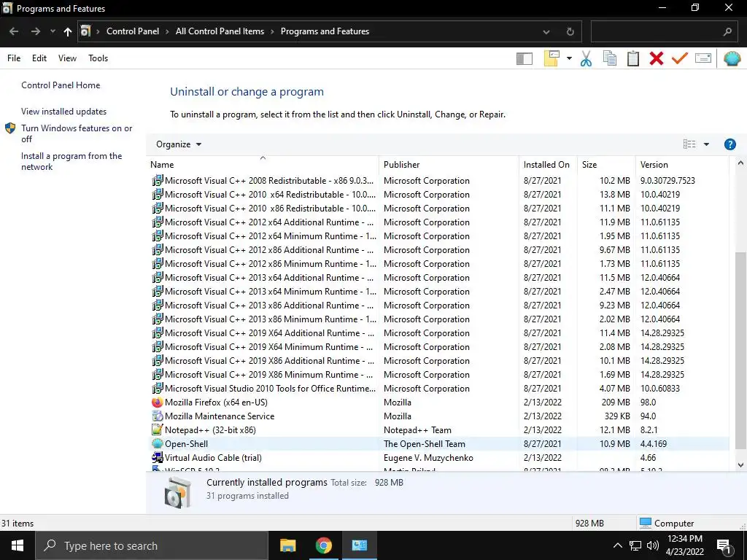Open View installed updates link
Image resolution: width=747 pixels, height=560 pixels.
[64, 112]
